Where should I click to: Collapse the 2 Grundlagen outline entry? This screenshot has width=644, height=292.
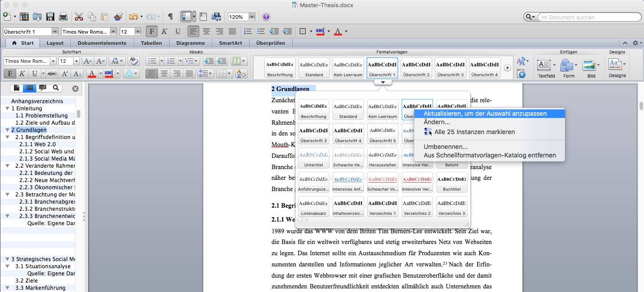(x=7, y=130)
